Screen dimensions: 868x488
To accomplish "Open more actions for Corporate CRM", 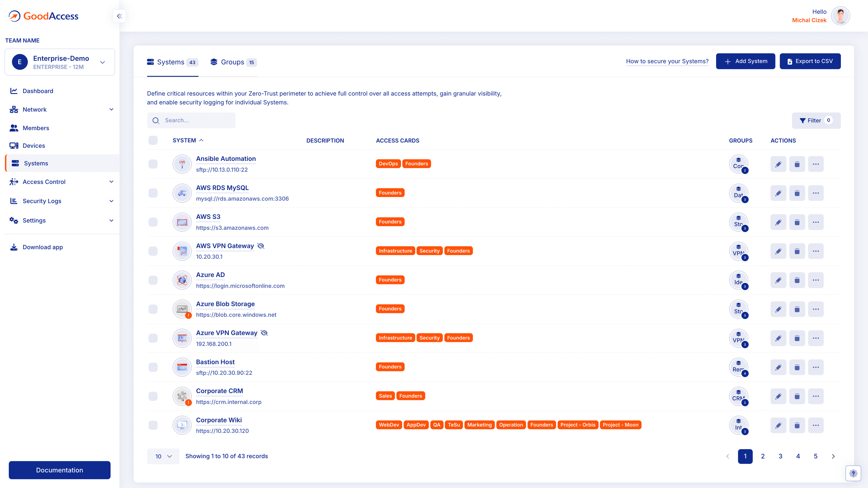I will coord(816,396).
